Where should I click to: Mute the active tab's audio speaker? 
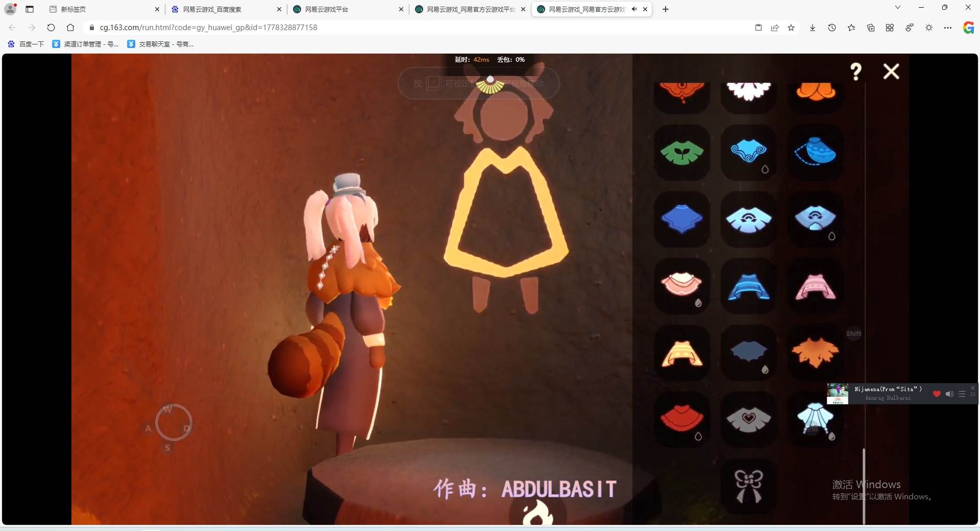(x=634, y=9)
